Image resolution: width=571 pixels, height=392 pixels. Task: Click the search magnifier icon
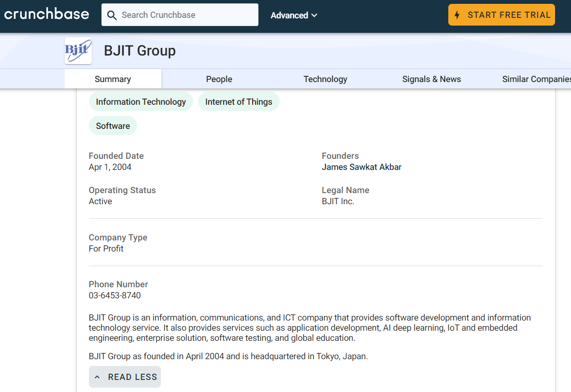coord(112,15)
